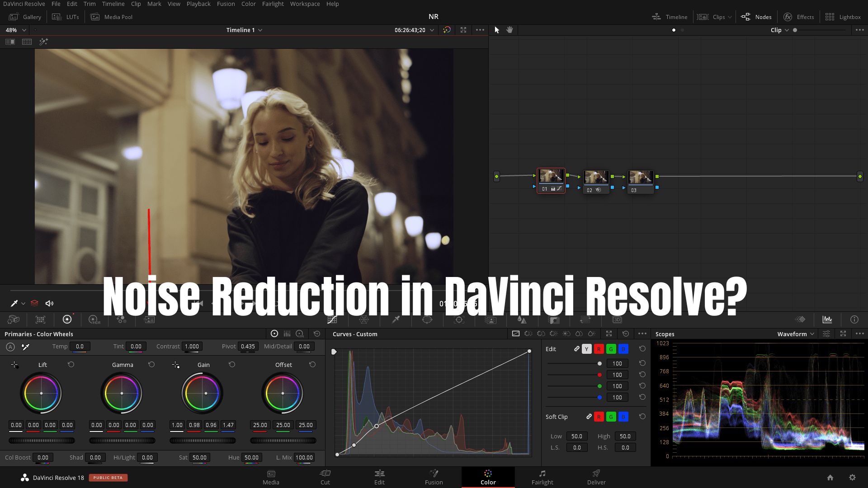Turn on Split Screen view

tap(27, 42)
